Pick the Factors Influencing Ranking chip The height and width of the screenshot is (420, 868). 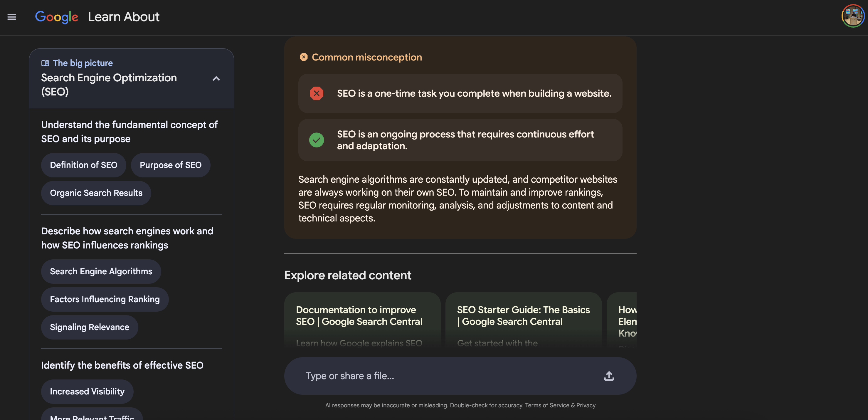click(x=105, y=299)
